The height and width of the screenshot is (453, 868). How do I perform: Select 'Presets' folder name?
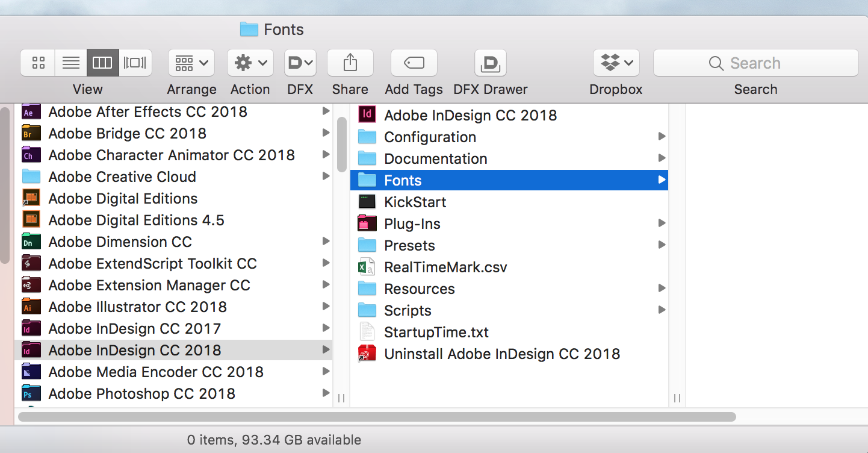pos(410,246)
